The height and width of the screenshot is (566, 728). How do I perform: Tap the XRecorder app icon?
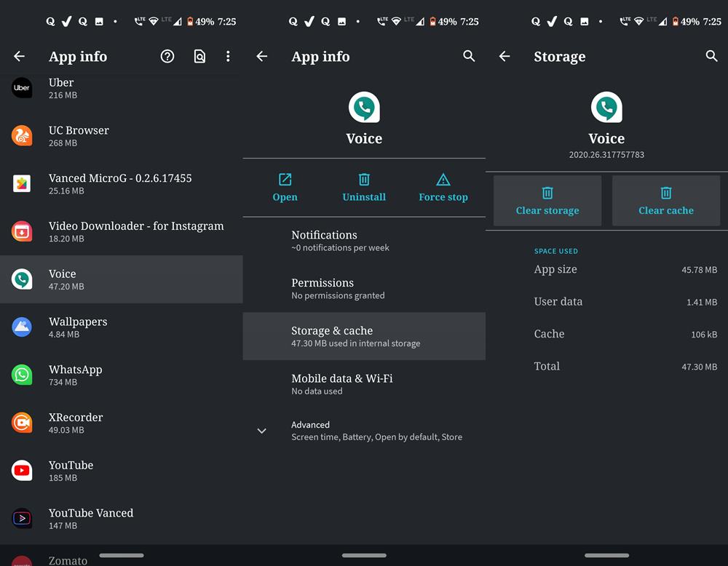(22, 422)
